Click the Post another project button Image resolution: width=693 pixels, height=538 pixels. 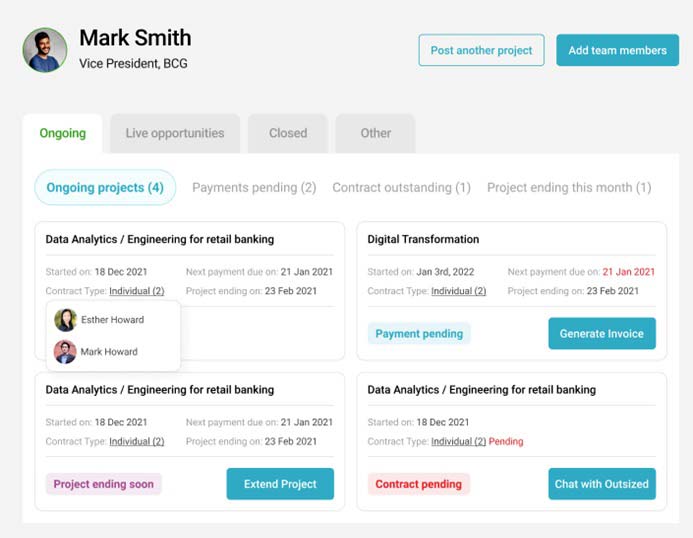pyautogui.click(x=481, y=50)
